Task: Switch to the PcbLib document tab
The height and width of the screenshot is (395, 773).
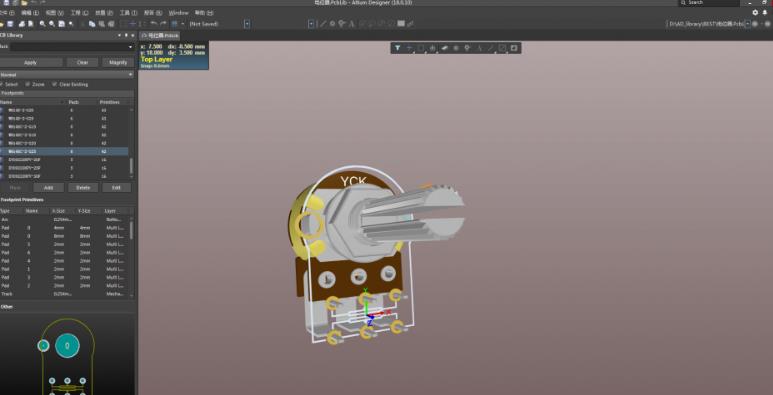Action: [x=160, y=36]
